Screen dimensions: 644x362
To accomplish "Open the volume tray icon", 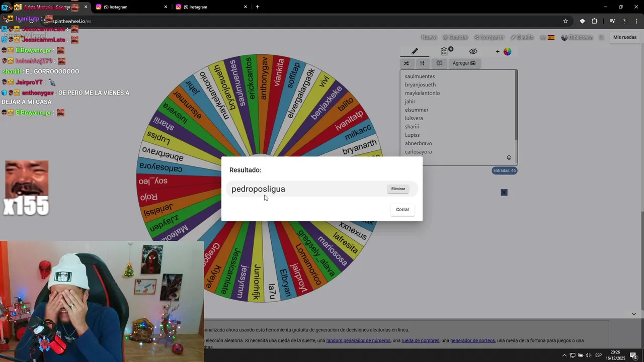I will 588,355.
